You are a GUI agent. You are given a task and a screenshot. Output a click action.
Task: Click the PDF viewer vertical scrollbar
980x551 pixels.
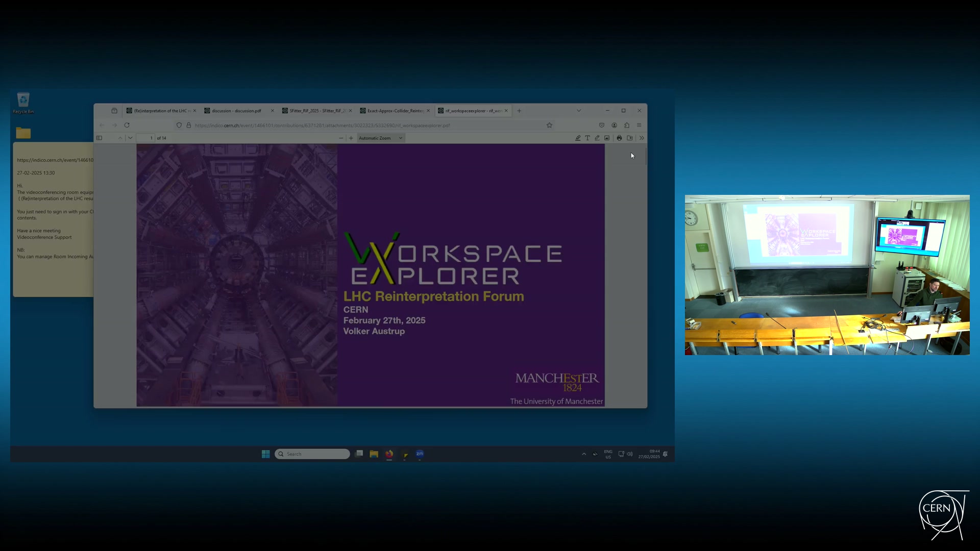[x=646, y=156]
